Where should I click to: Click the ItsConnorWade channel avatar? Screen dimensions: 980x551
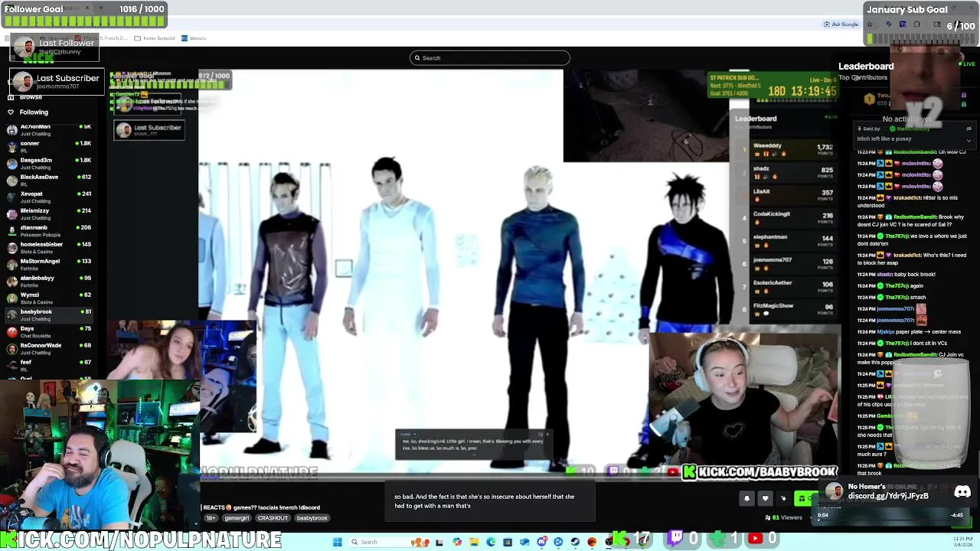(x=11, y=348)
